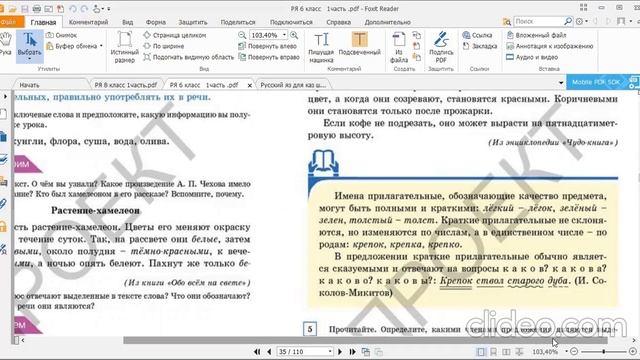Click Open folder icon in quick access toolbar

(12, 9)
